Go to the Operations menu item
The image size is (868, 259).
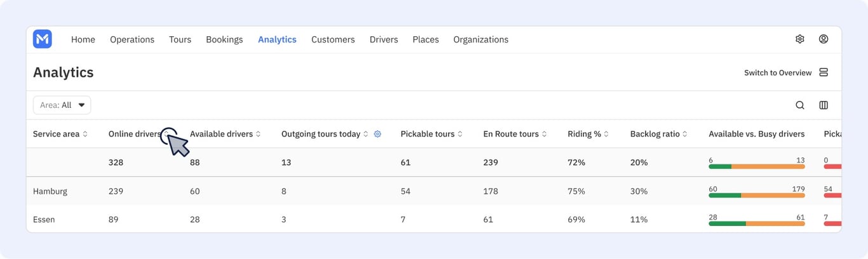pyautogui.click(x=132, y=39)
